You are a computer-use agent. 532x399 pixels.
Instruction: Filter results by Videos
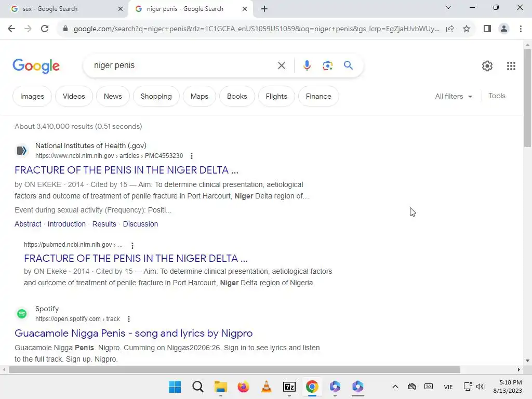(x=74, y=96)
